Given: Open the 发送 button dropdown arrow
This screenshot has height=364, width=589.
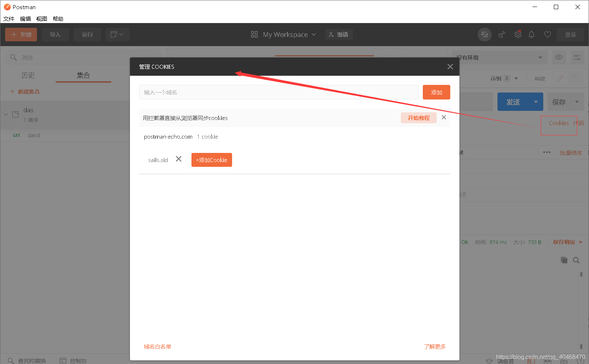Looking at the screenshot, I should (536, 102).
